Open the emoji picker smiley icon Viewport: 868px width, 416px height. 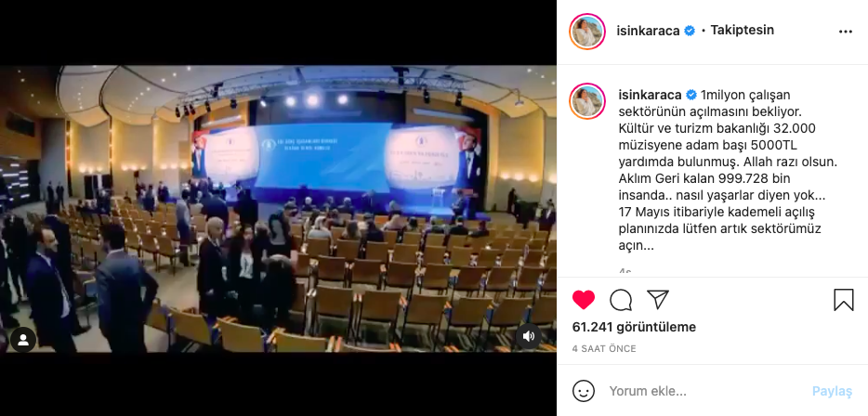(584, 391)
